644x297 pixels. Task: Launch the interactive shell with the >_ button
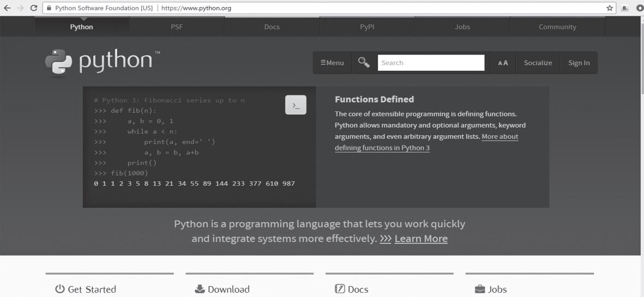(296, 105)
